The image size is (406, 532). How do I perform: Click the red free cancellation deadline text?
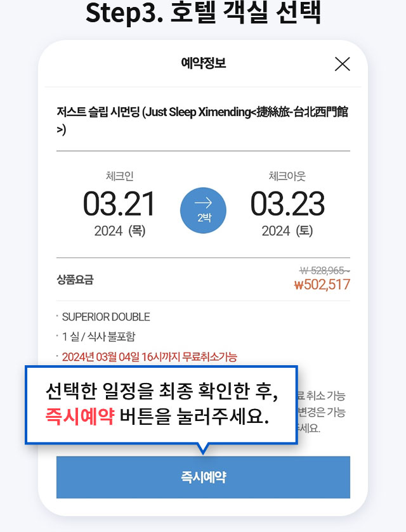pos(149,357)
